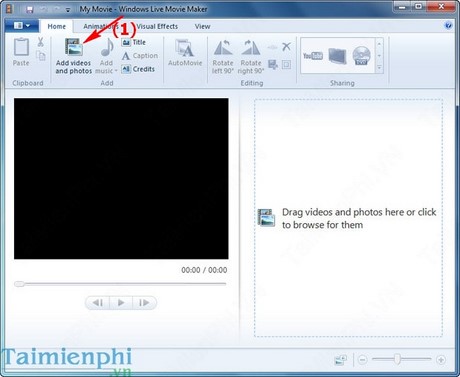Add a Caption to the movie

tap(140, 56)
